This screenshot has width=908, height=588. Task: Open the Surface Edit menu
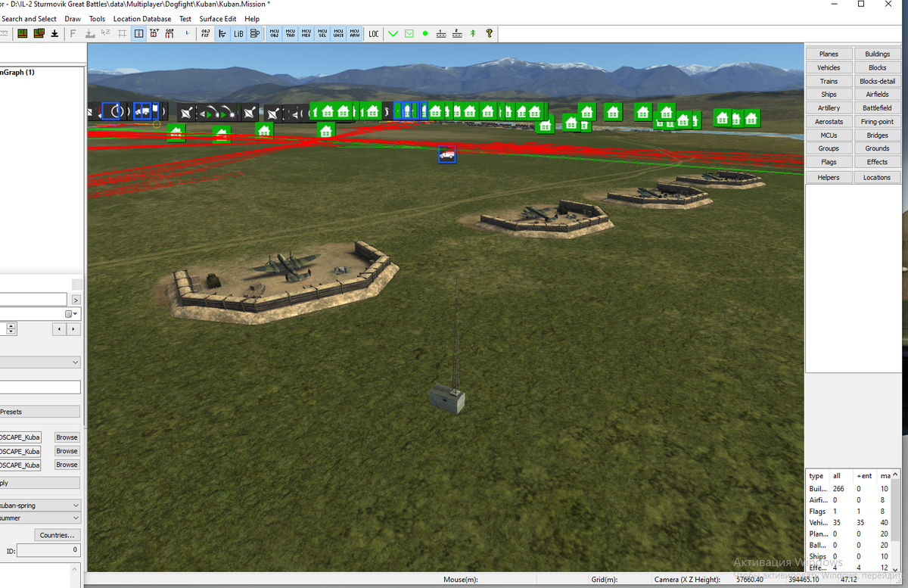[218, 19]
